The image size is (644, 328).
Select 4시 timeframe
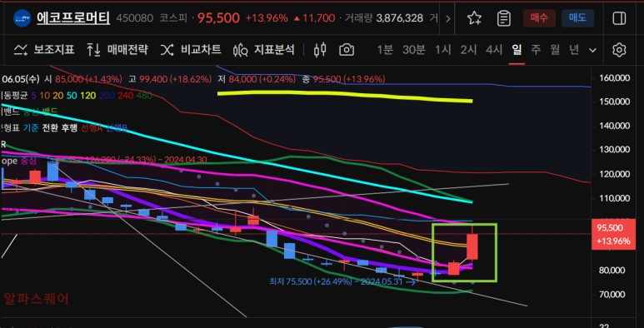click(x=494, y=50)
